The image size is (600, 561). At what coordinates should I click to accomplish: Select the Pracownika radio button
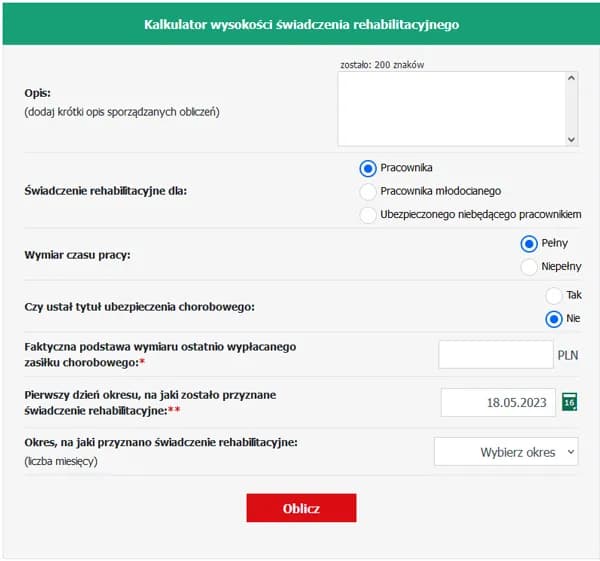click(367, 168)
